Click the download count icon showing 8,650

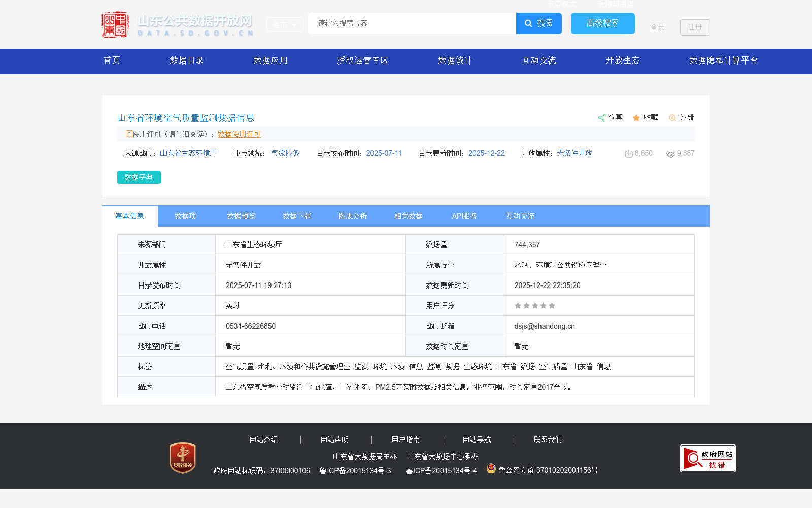click(x=629, y=153)
